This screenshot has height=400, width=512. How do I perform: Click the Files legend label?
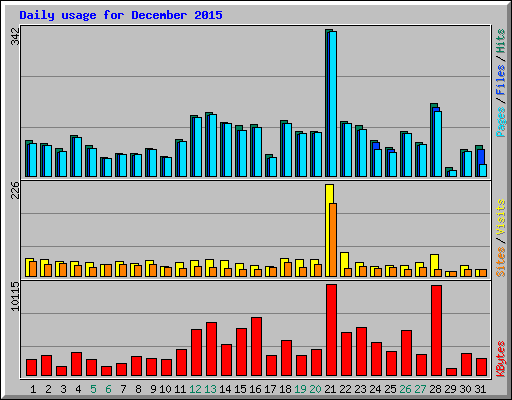[501, 80]
